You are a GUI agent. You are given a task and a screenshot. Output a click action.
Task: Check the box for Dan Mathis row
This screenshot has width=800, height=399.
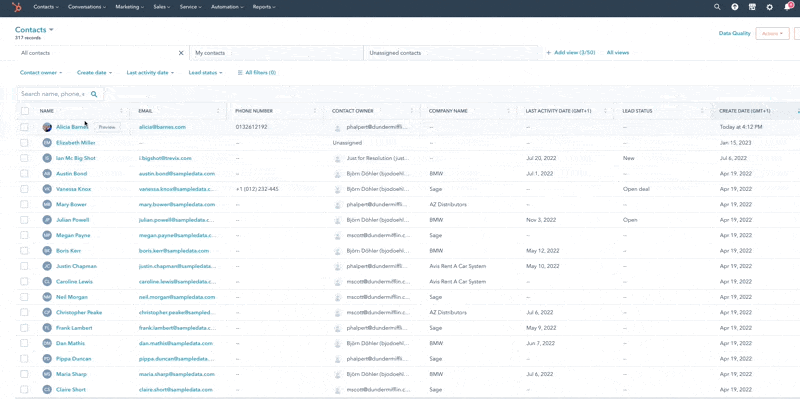tap(24, 343)
